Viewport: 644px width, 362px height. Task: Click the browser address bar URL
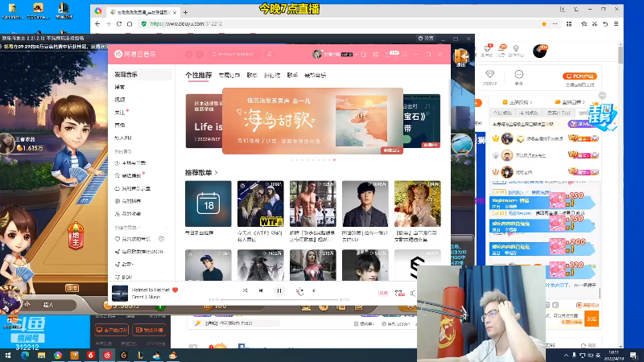pos(186,24)
